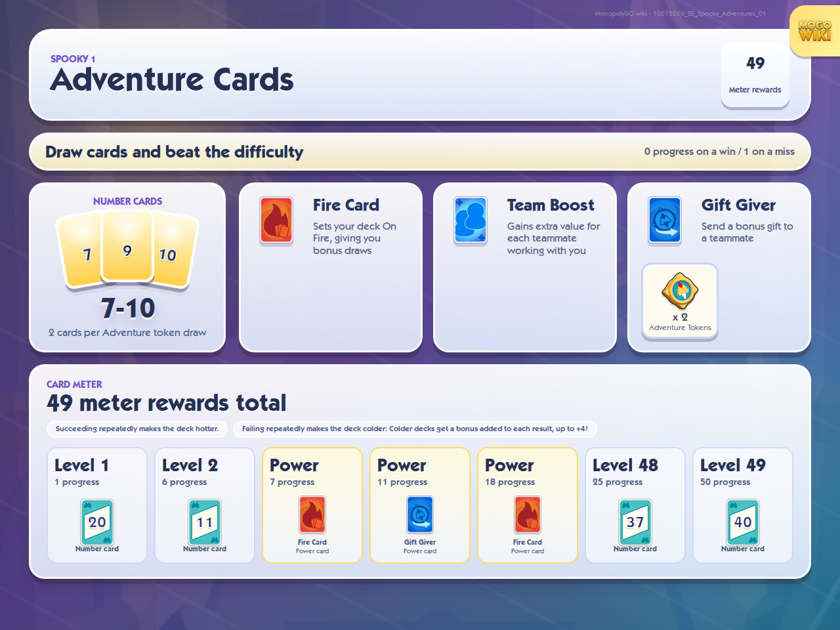Click '0 progress on a win / 1 on a miss'
This screenshot has height=630, width=840.
[x=719, y=152]
